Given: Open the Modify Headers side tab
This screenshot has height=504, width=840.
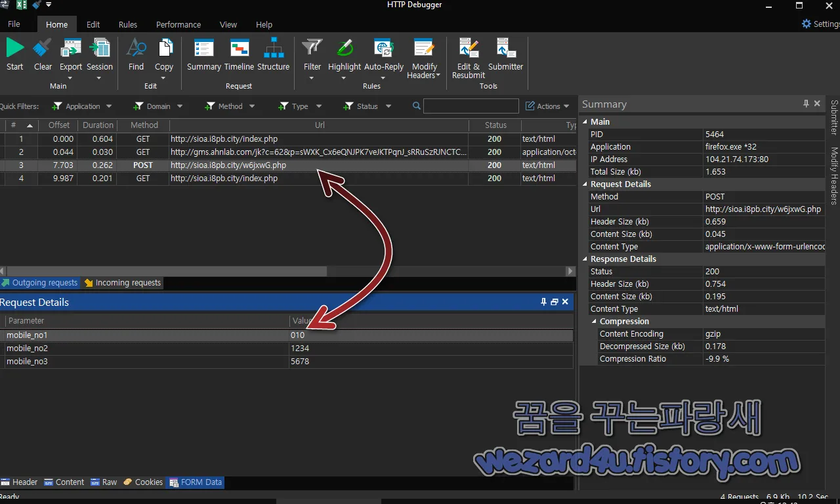Looking at the screenshot, I should (x=834, y=175).
